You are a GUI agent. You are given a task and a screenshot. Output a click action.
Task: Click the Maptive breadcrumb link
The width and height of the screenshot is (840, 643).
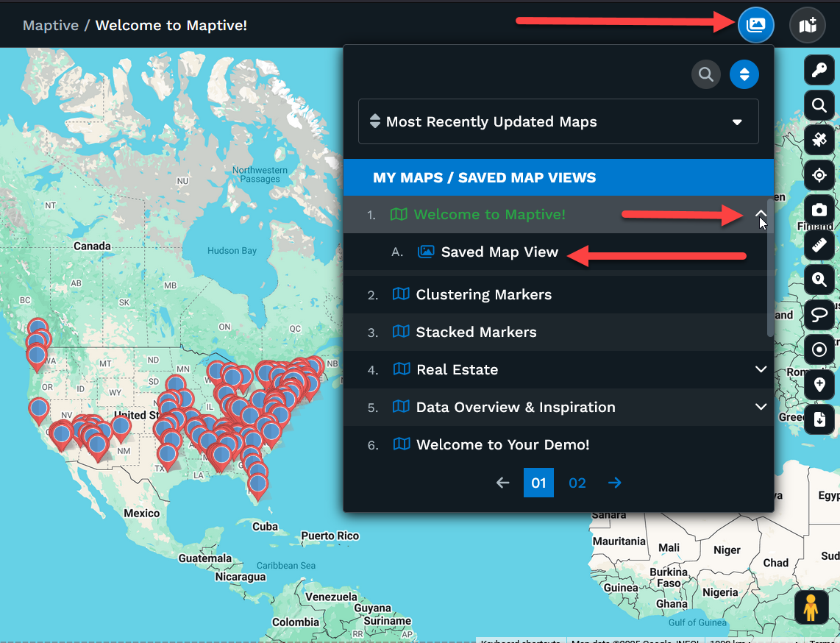click(50, 25)
